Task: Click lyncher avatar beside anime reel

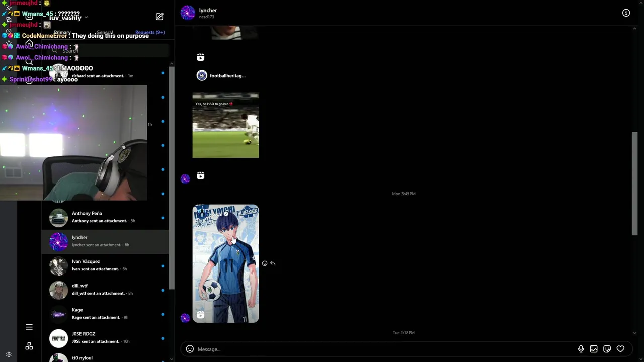Action: pyautogui.click(x=185, y=318)
